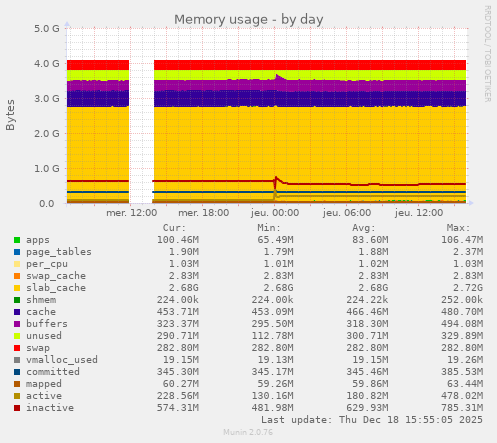Click the shmem max value 252.00k
Viewport: 497px width, 443px height.
(x=462, y=300)
